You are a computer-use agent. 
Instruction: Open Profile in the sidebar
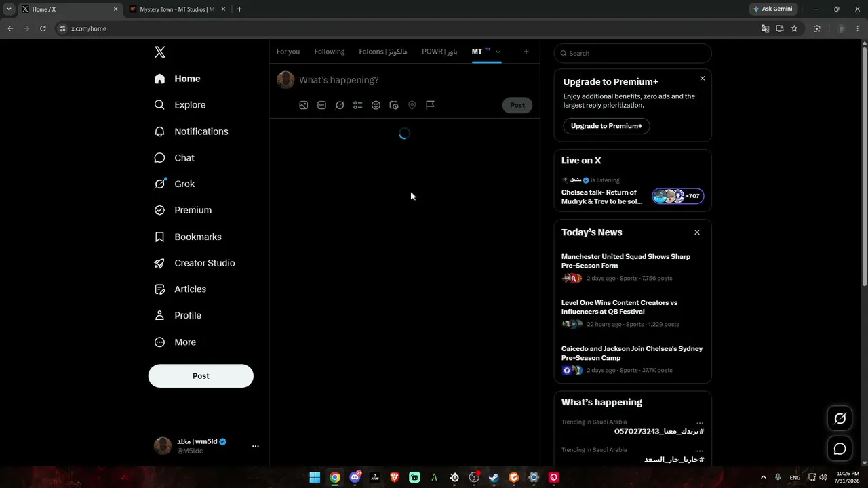point(178,315)
